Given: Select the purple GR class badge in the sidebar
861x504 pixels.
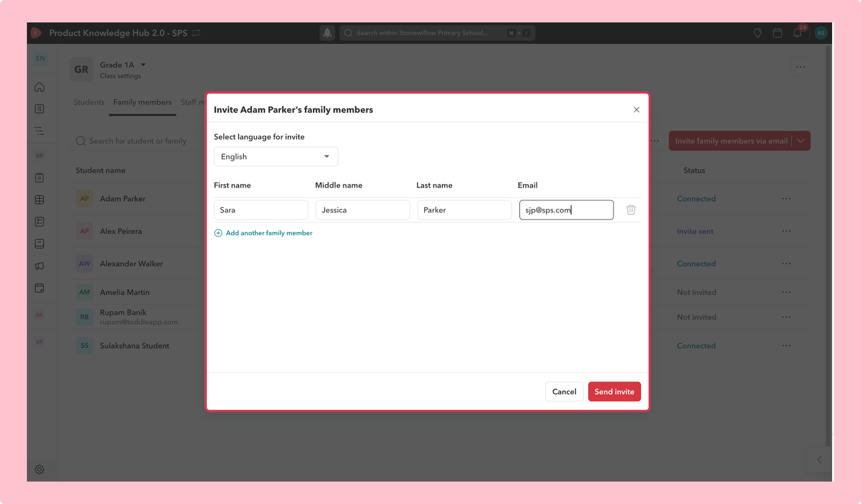Looking at the screenshot, I should coord(39,342).
